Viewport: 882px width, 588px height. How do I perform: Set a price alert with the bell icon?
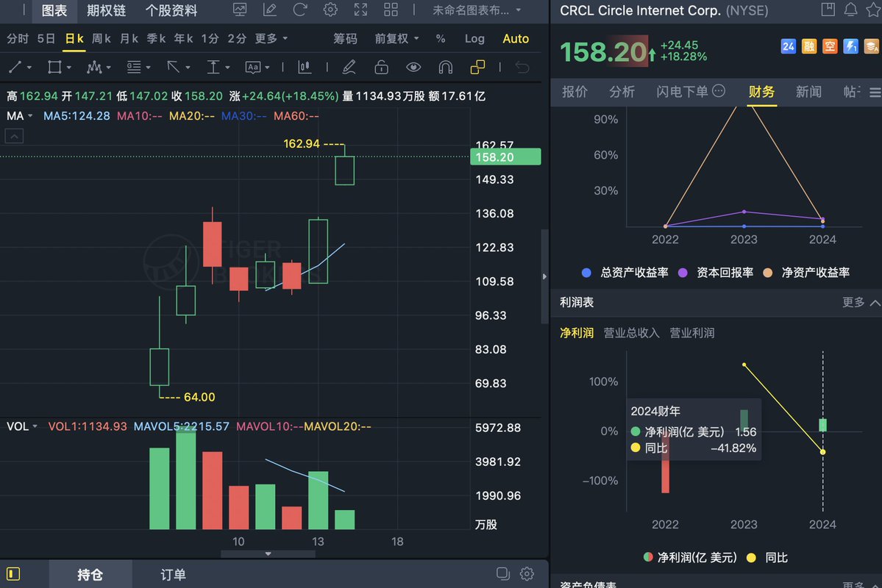(x=850, y=9)
